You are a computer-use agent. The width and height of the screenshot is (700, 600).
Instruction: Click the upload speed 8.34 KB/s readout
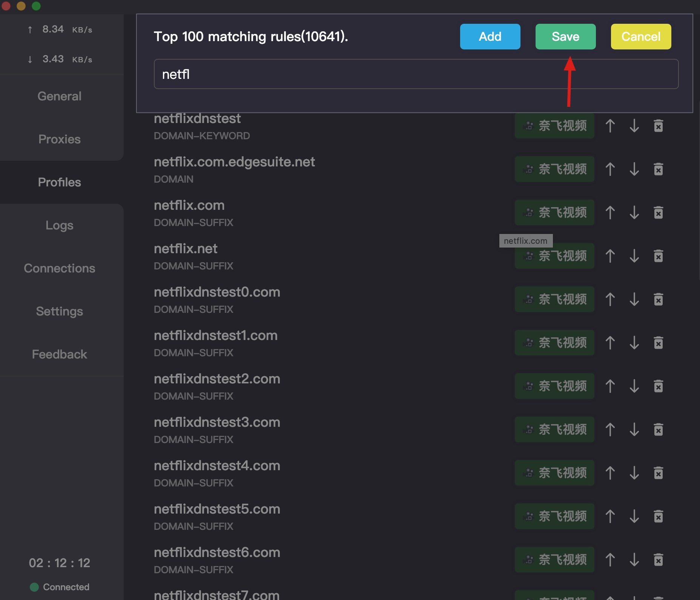click(60, 29)
